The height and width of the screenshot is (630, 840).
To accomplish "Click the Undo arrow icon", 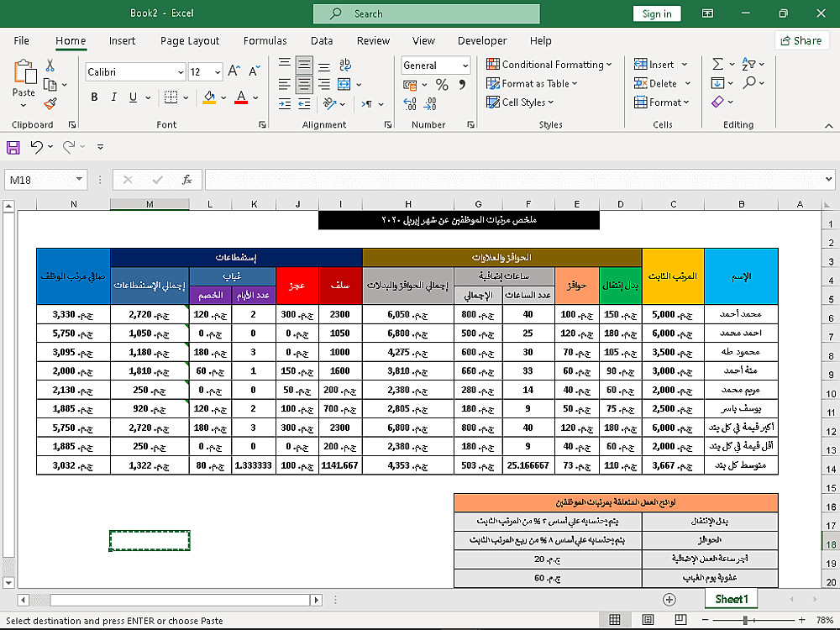I will [x=36, y=147].
